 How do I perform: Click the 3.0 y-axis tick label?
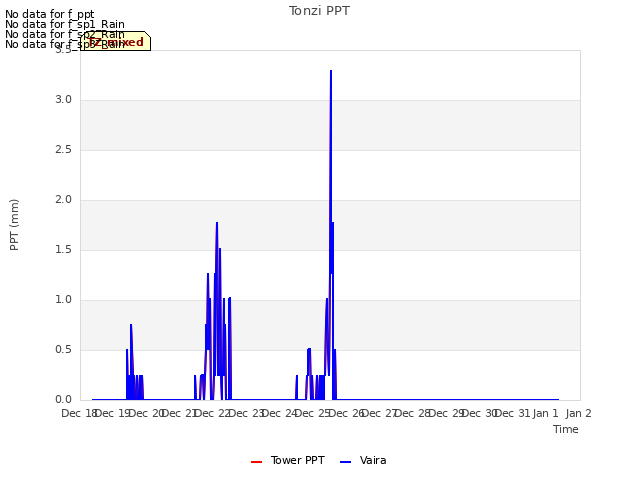click(x=63, y=100)
